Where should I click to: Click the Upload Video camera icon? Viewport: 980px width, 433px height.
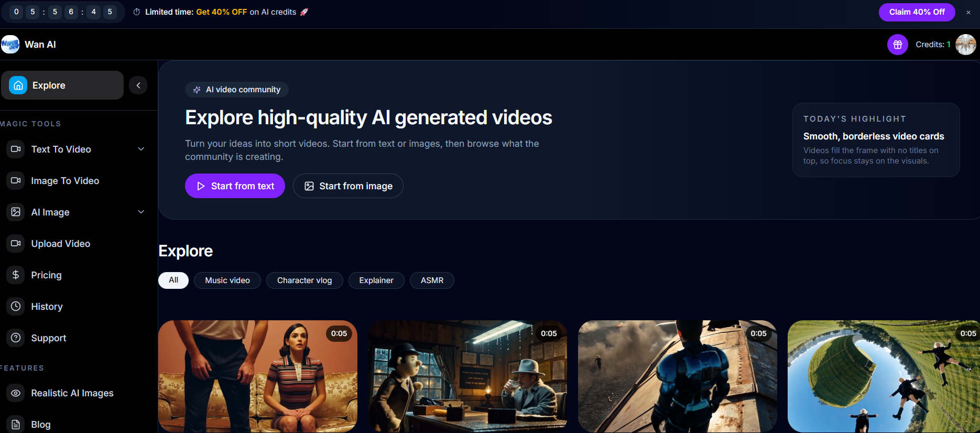(16, 244)
